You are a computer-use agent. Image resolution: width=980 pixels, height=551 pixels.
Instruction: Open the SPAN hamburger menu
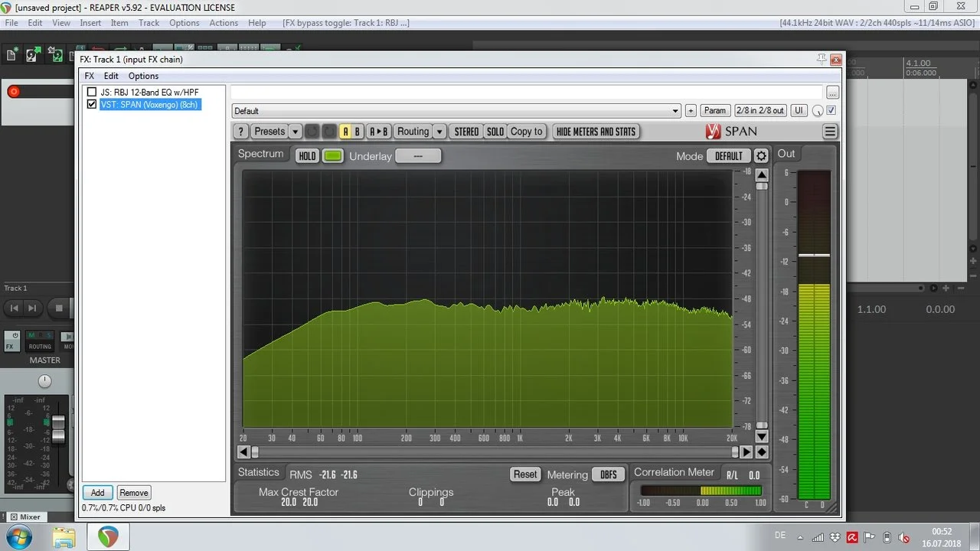[830, 132]
